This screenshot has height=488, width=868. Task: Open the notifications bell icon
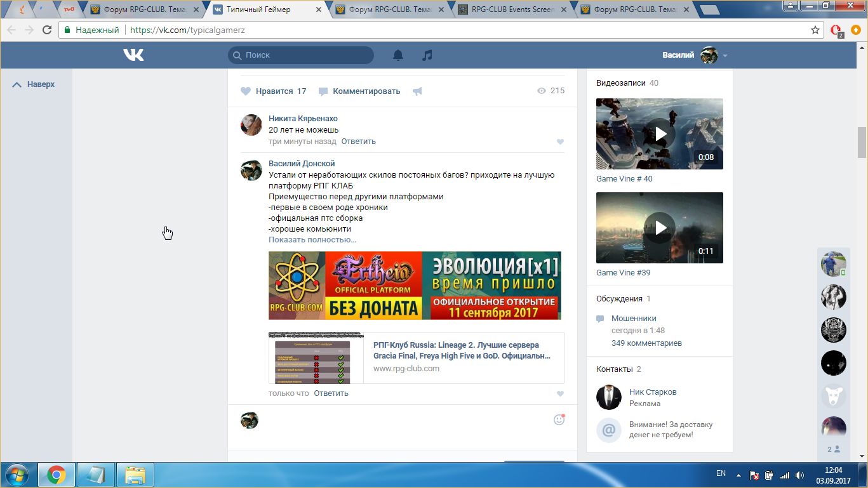pyautogui.click(x=398, y=55)
